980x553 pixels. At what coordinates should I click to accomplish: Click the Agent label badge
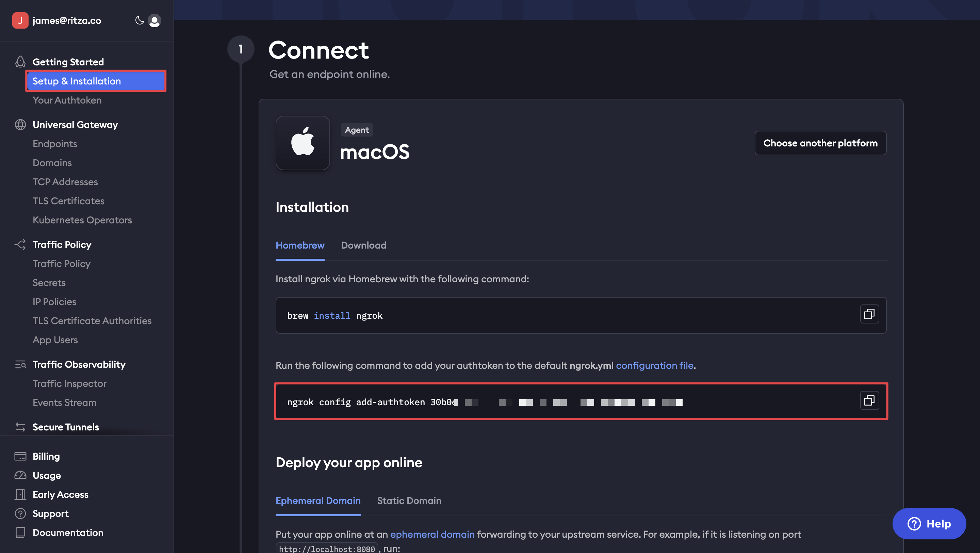(357, 130)
